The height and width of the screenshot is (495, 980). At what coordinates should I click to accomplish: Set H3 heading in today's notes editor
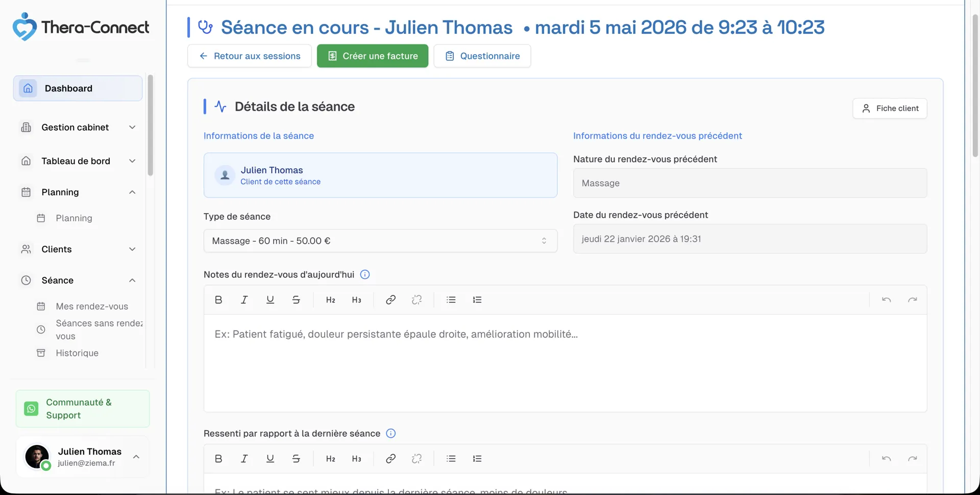coord(356,300)
